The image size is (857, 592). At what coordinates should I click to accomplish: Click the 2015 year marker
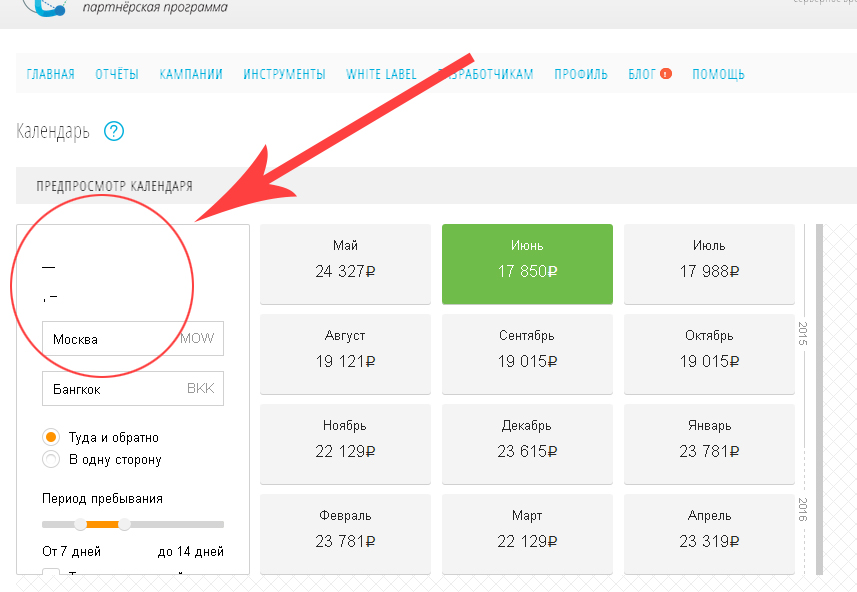click(x=803, y=333)
